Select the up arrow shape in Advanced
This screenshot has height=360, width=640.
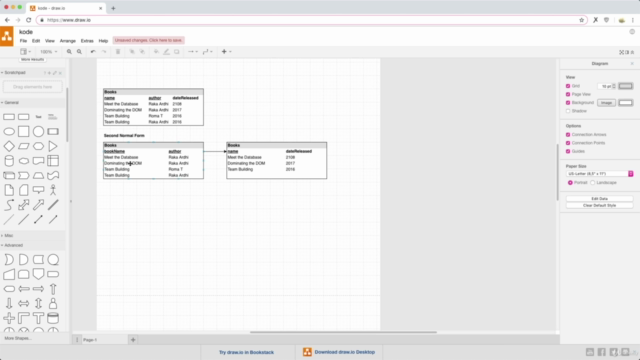pyautogui.click(x=53, y=289)
